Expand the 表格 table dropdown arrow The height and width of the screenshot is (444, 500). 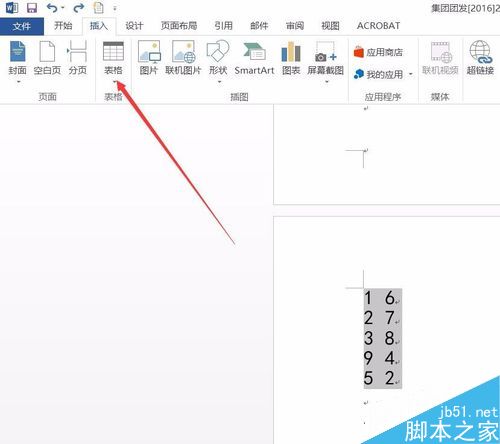115,82
